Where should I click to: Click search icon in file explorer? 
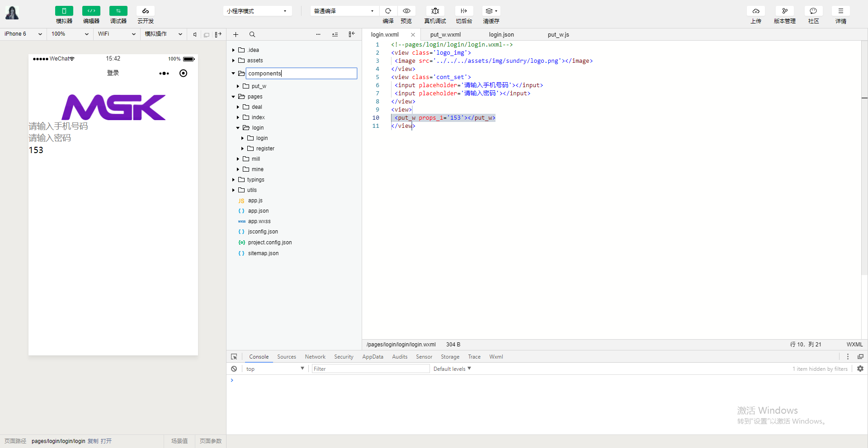[252, 34]
